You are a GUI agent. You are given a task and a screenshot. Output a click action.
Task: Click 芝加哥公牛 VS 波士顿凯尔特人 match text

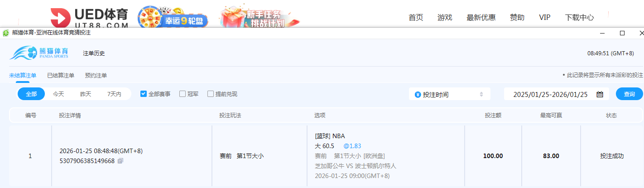point(356,166)
